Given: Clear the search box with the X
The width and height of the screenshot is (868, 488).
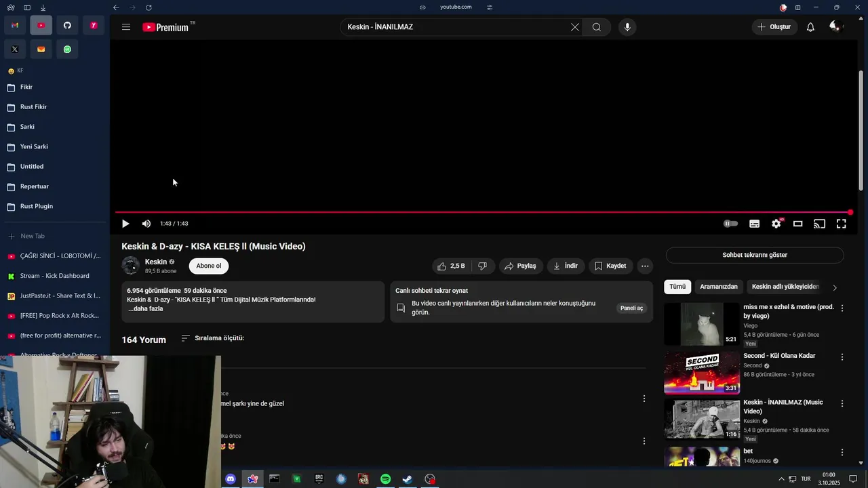Looking at the screenshot, I should click(575, 27).
